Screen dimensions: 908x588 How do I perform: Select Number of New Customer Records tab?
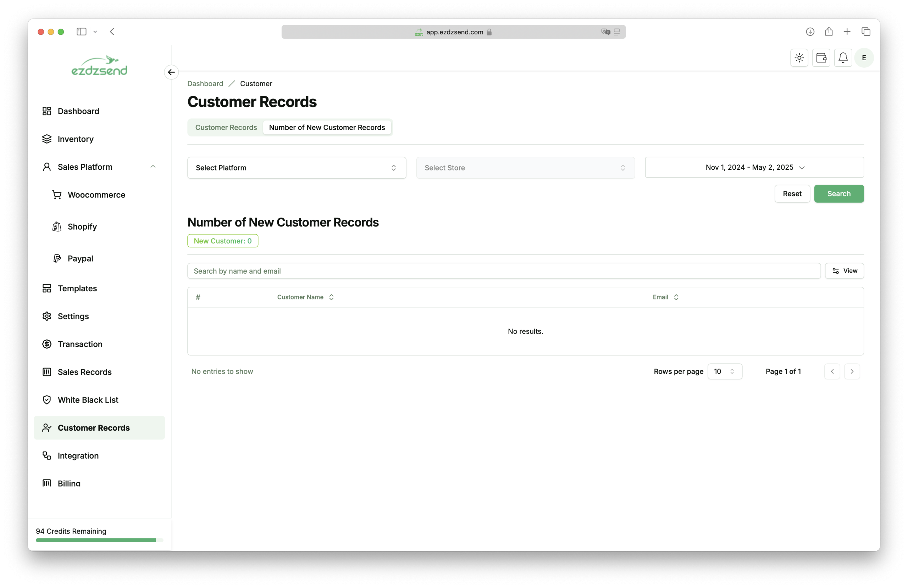click(327, 127)
